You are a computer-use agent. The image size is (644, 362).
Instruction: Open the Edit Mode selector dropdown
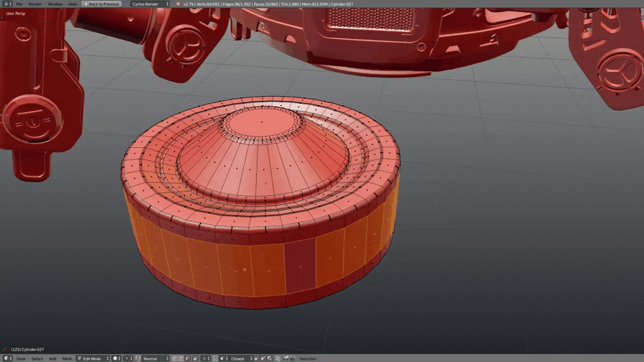[x=93, y=358]
